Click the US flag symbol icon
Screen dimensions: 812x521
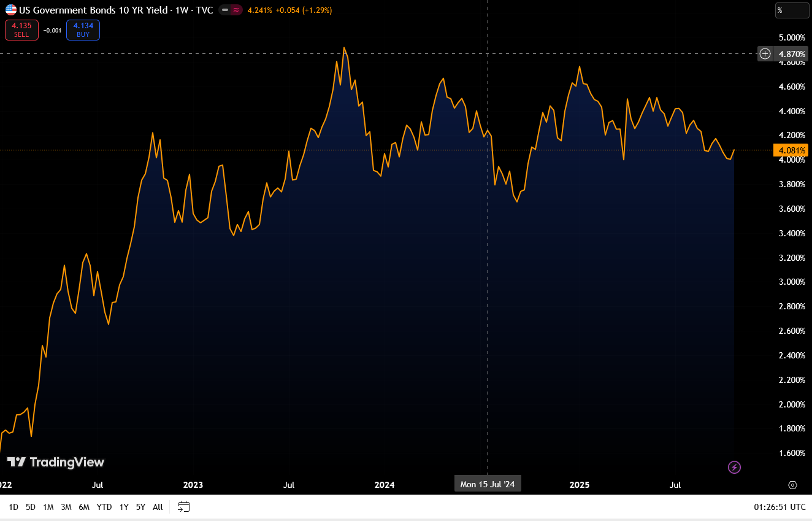11,10
